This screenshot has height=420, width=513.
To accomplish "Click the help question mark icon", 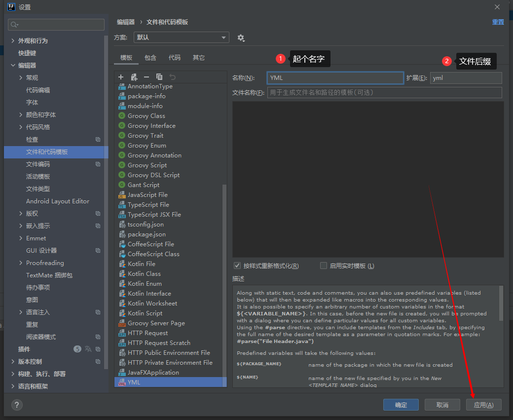I will [x=16, y=405].
